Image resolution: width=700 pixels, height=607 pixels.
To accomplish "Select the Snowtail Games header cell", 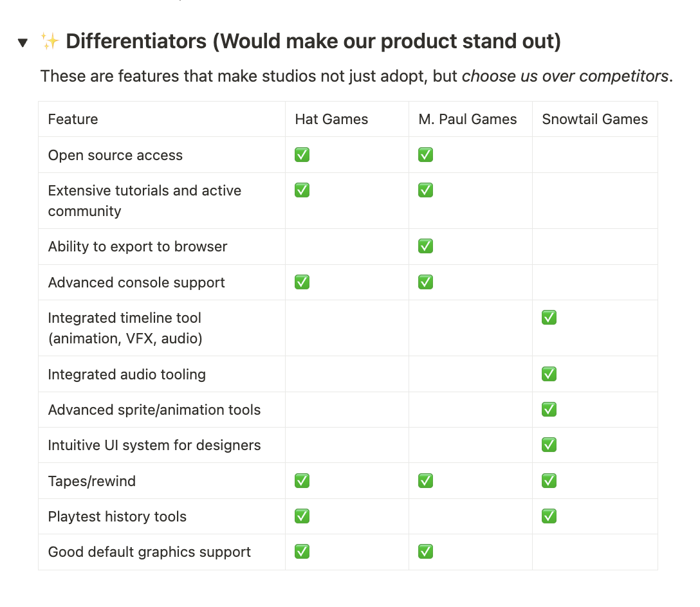I will [594, 119].
